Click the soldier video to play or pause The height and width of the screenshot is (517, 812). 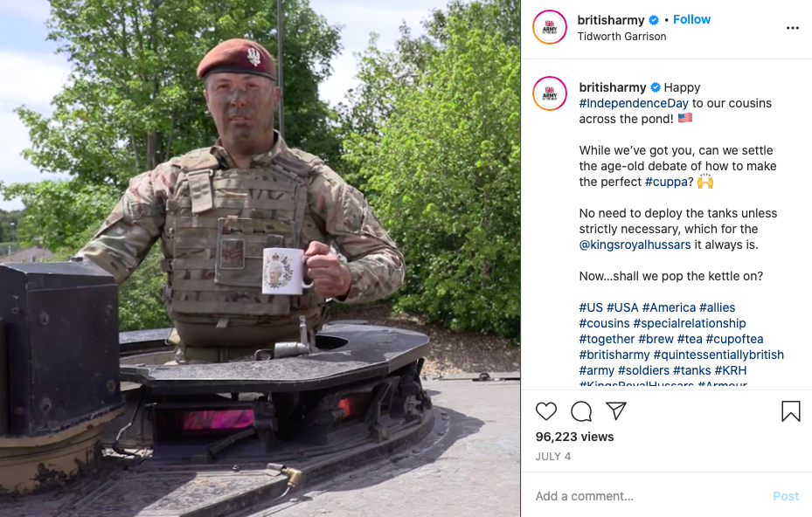[x=260, y=258]
